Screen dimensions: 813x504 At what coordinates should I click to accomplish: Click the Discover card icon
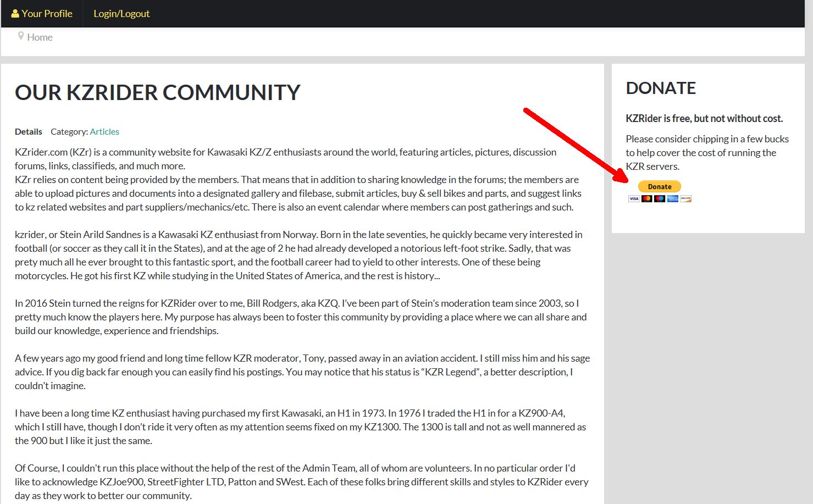point(685,198)
